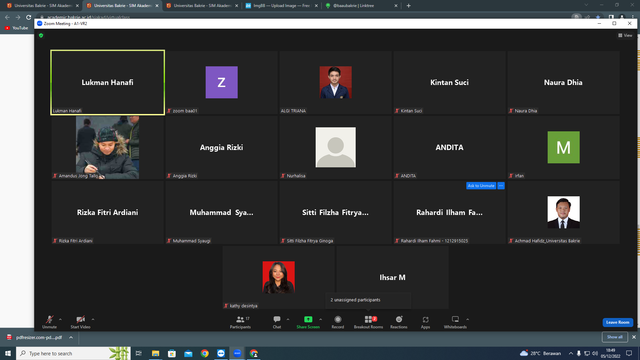This screenshot has width=640, height=360.
Task: Click Kintan Suci's name tile
Action: pos(449,82)
